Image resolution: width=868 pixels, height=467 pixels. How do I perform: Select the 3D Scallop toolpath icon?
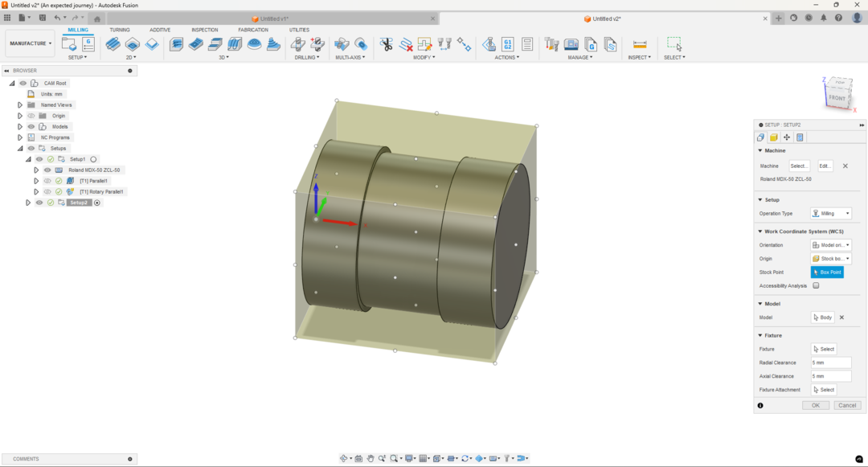(x=254, y=44)
